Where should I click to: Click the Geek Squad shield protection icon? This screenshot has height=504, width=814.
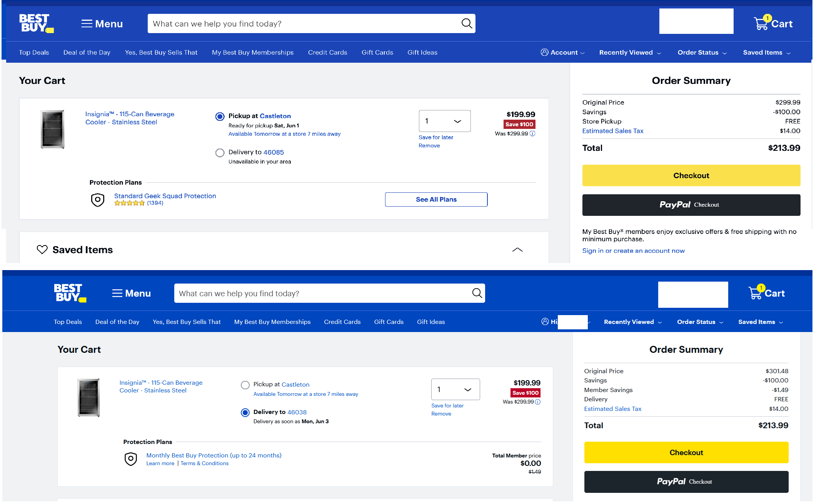click(x=98, y=200)
